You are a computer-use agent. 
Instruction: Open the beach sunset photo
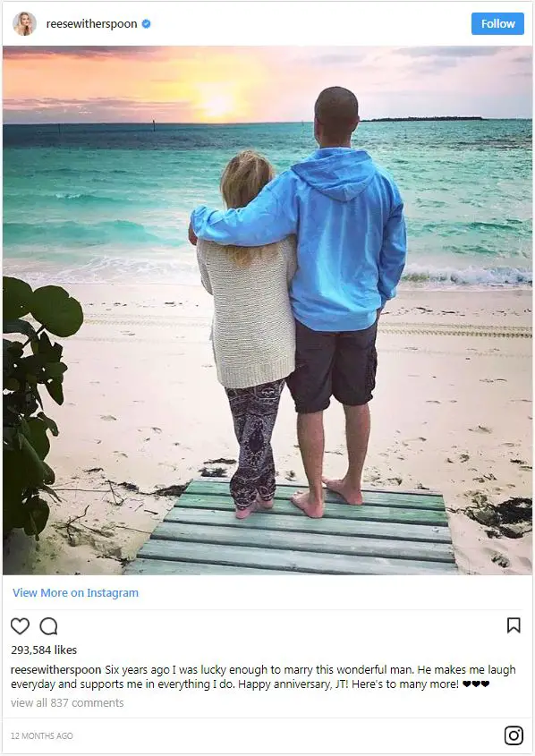267,310
